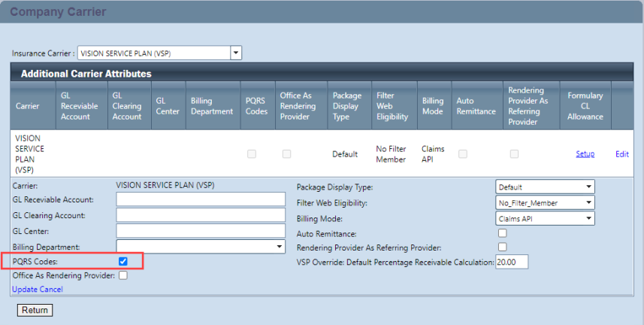Image resolution: width=644 pixels, height=325 pixels.
Task: Click the Setup link in carrier row
Action: 585,154
